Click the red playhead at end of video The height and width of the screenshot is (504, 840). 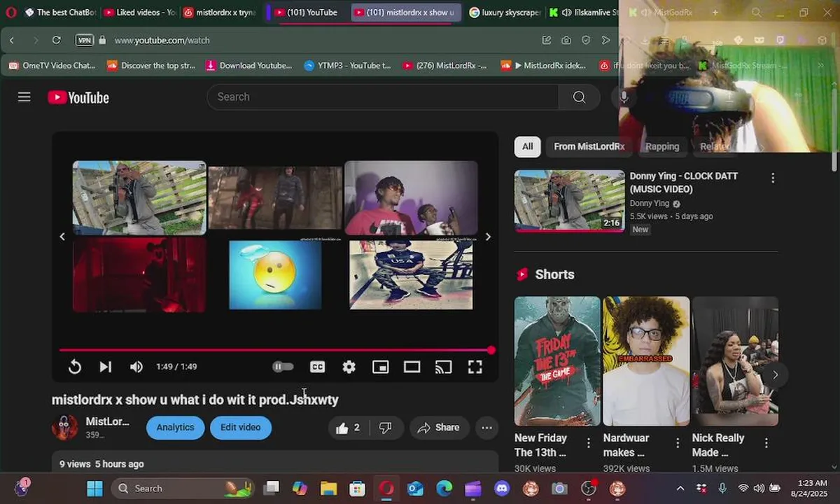[x=491, y=350]
